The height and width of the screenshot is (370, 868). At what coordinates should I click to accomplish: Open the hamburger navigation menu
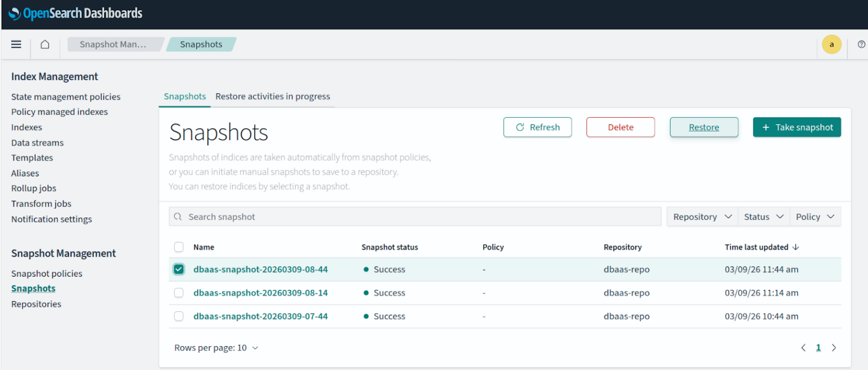[16, 44]
